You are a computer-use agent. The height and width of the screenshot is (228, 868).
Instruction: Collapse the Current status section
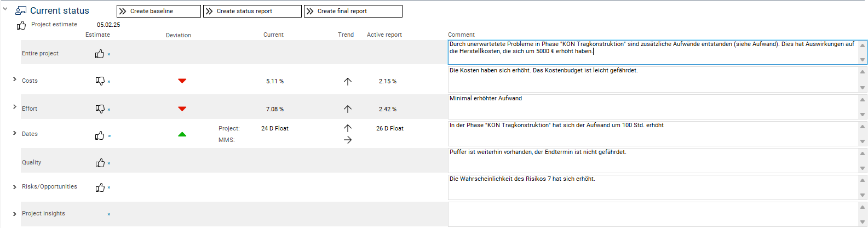click(5, 9)
